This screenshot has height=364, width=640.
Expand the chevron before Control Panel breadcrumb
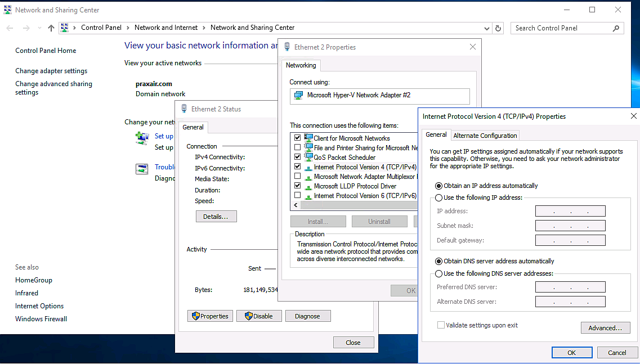tap(74, 28)
